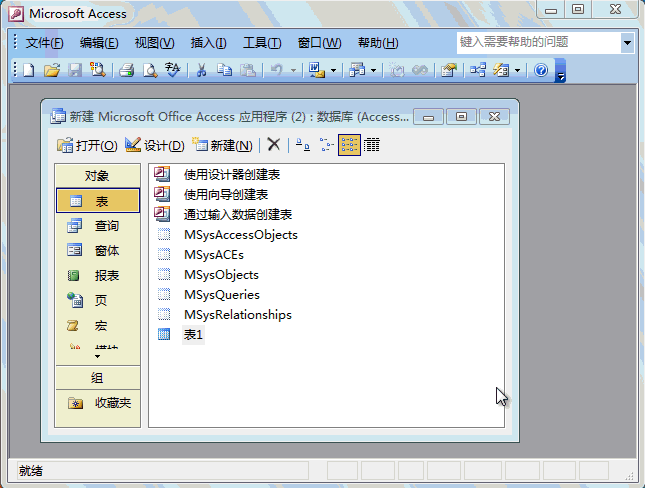Viewport: 645px width, 488px height.
Task: Open Print Preview from toolbar
Action: pyautogui.click(x=150, y=70)
